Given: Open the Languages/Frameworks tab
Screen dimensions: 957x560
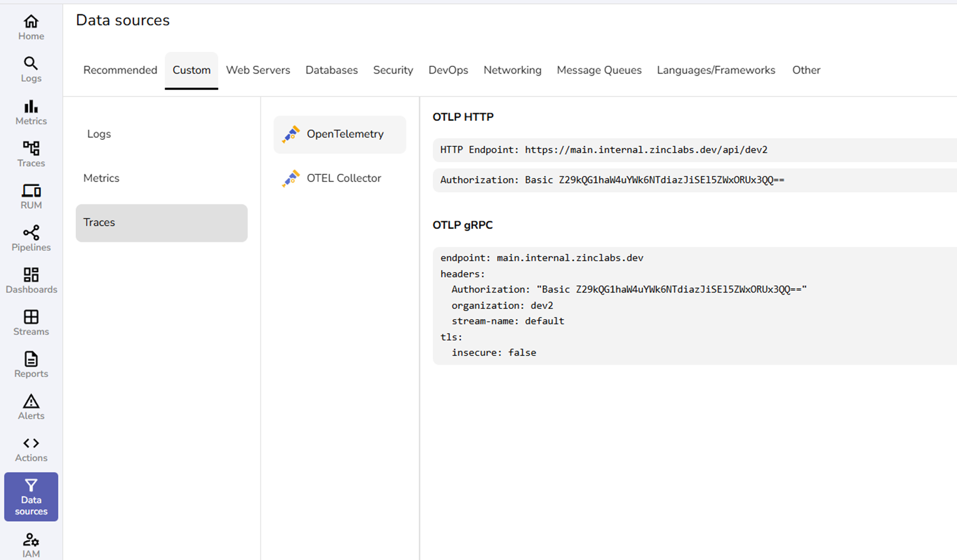Looking at the screenshot, I should point(716,70).
